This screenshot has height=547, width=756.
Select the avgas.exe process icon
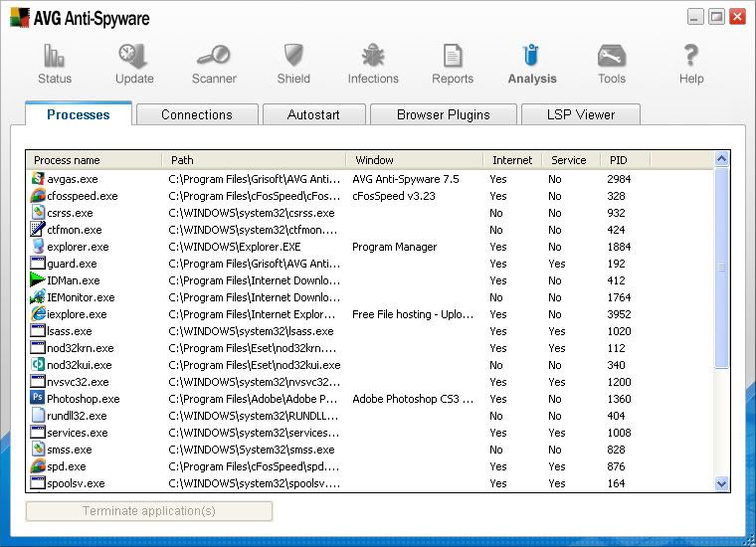pyautogui.click(x=38, y=178)
